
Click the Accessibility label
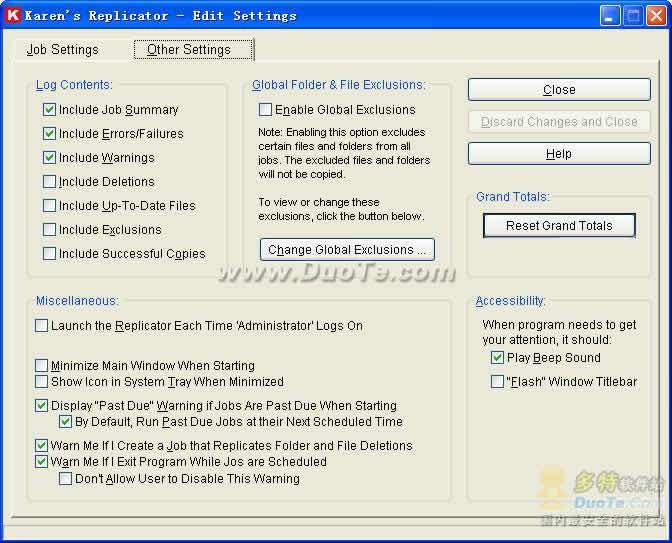(510, 301)
